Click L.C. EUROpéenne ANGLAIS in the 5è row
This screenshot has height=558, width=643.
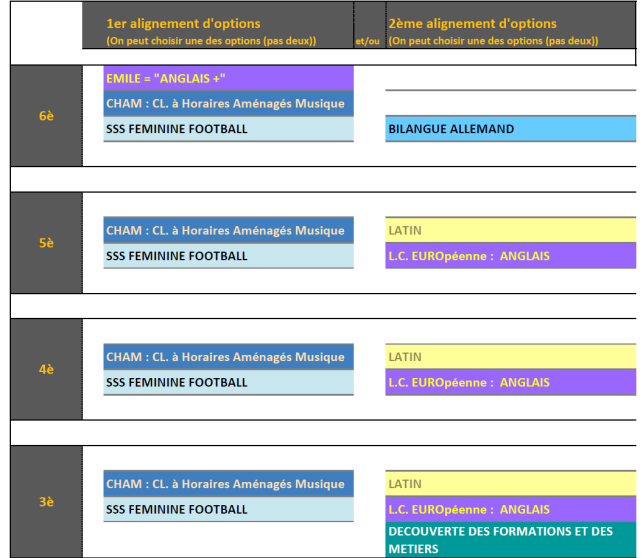[x=510, y=256]
